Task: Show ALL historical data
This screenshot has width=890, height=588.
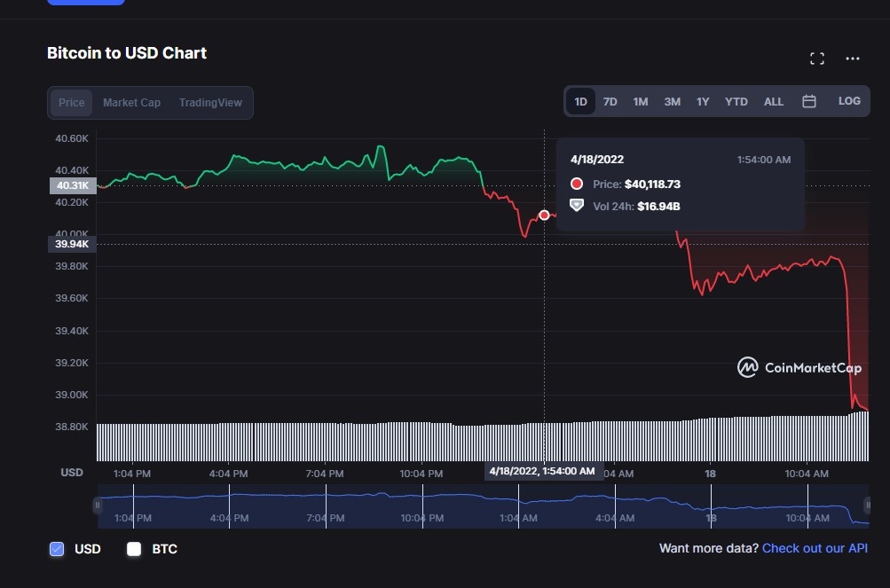Action: click(x=772, y=101)
